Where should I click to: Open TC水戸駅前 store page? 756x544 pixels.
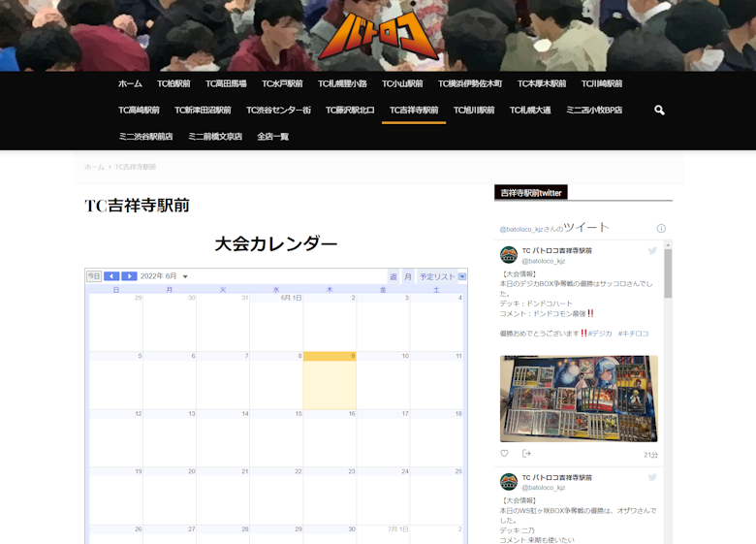point(282,84)
